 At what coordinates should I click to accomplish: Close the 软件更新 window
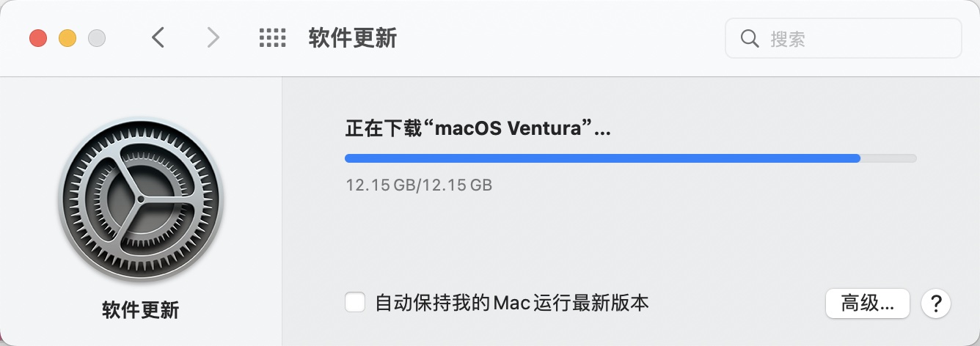38,38
